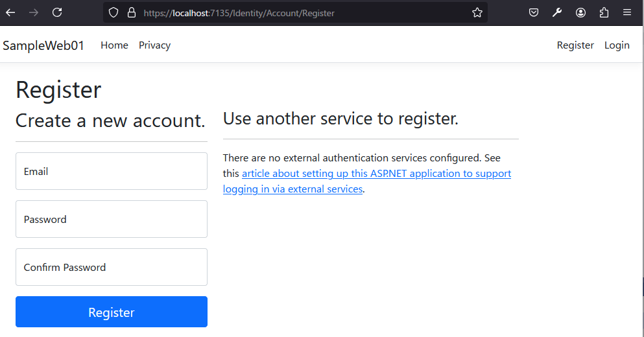Click the SampleWeb01 brand link

(x=43, y=45)
